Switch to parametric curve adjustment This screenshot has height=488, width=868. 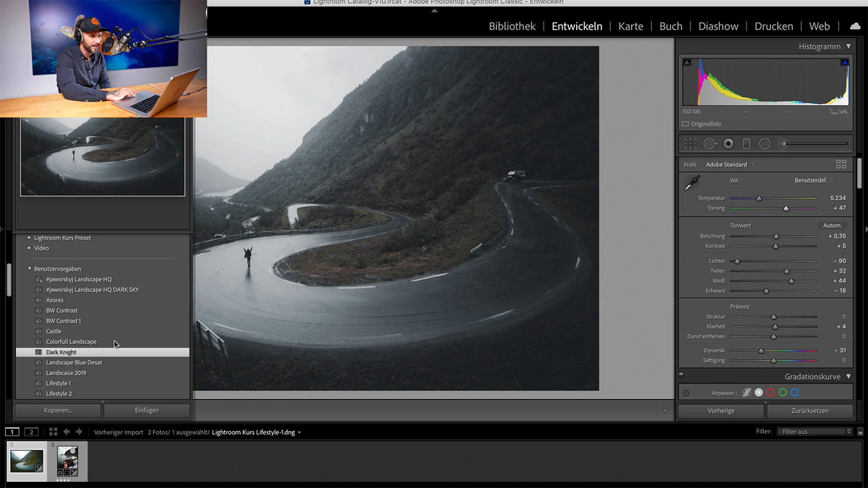[x=747, y=393]
